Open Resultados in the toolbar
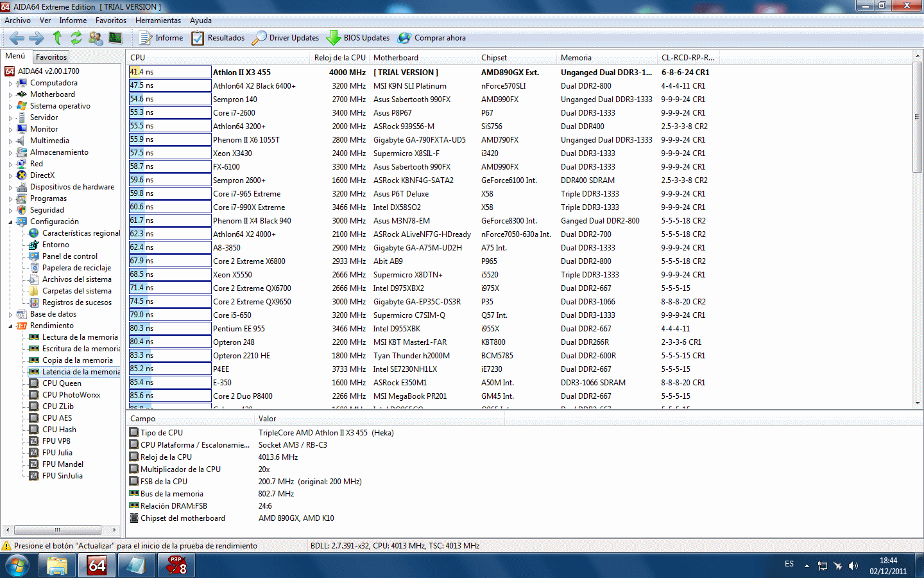Viewport: 924px width, 578px height. click(x=218, y=38)
